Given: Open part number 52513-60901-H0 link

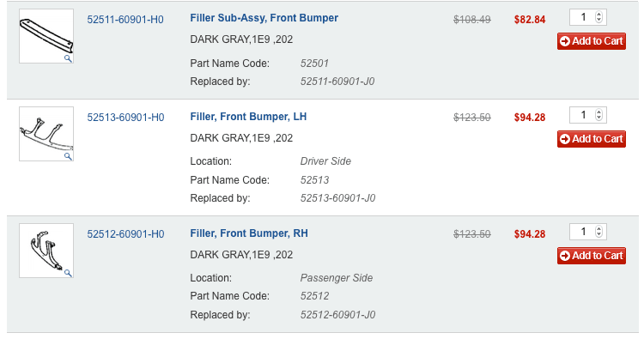Looking at the screenshot, I should tap(125, 118).
